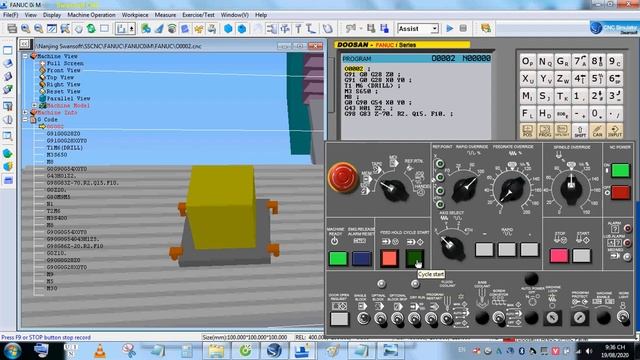640x360 pixels.
Task: Click the SHIFT key on the keypad
Action: [x=580, y=131]
